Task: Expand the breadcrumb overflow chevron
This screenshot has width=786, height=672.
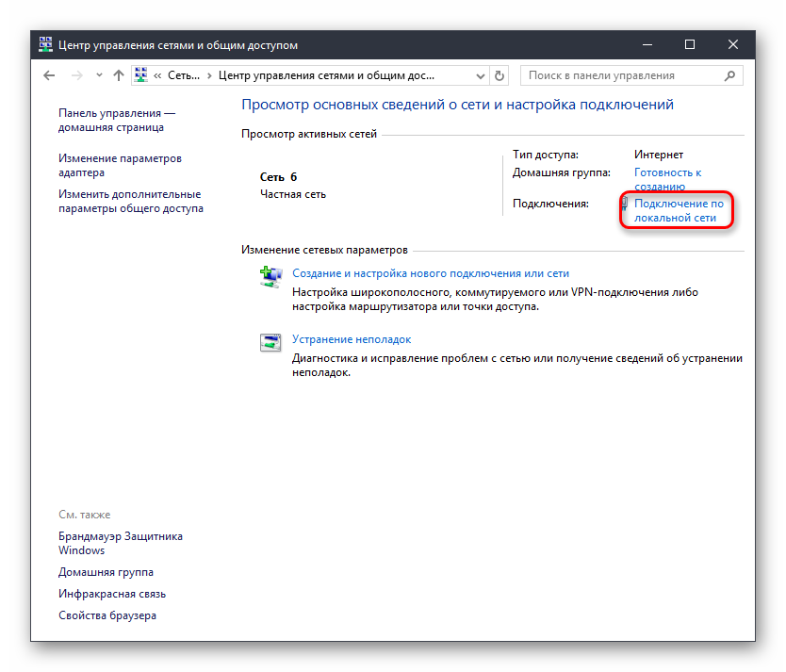Action: pyautogui.click(x=158, y=75)
